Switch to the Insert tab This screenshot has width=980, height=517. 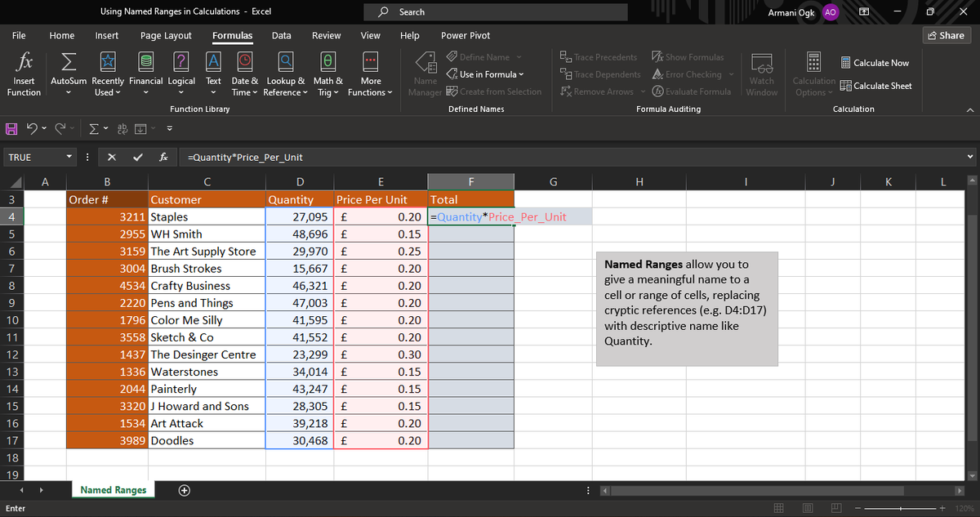(x=107, y=35)
